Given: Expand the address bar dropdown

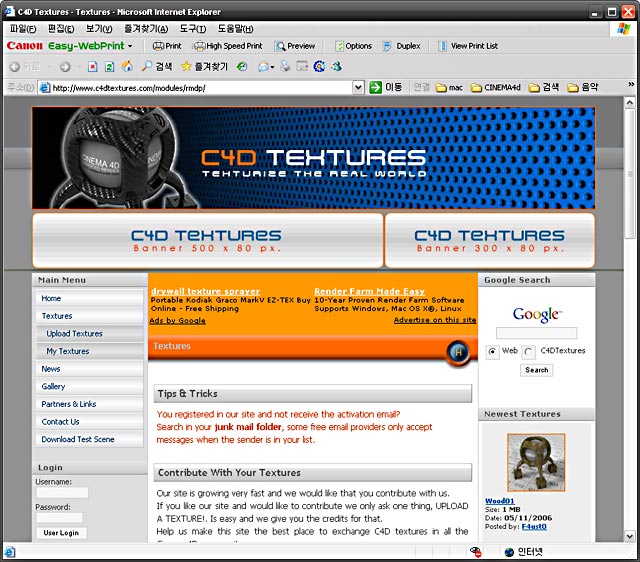Looking at the screenshot, I should (358, 87).
